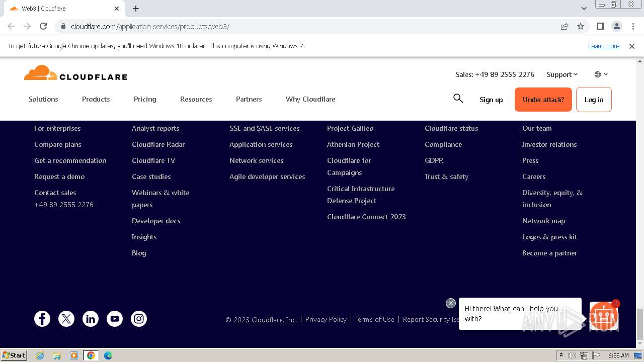Open Cloudflare Connect 2023 link
644x362 pixels.
(366, 217)
